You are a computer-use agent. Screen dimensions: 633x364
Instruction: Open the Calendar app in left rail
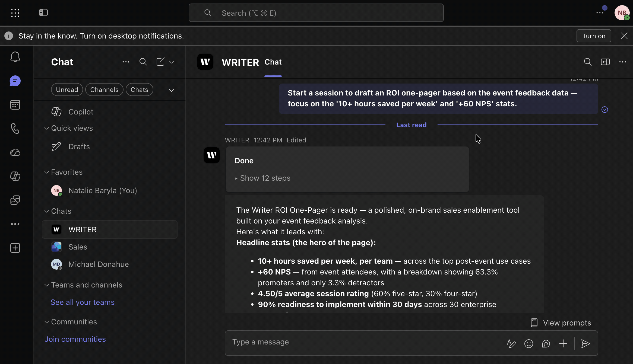(x=15, y=105)
